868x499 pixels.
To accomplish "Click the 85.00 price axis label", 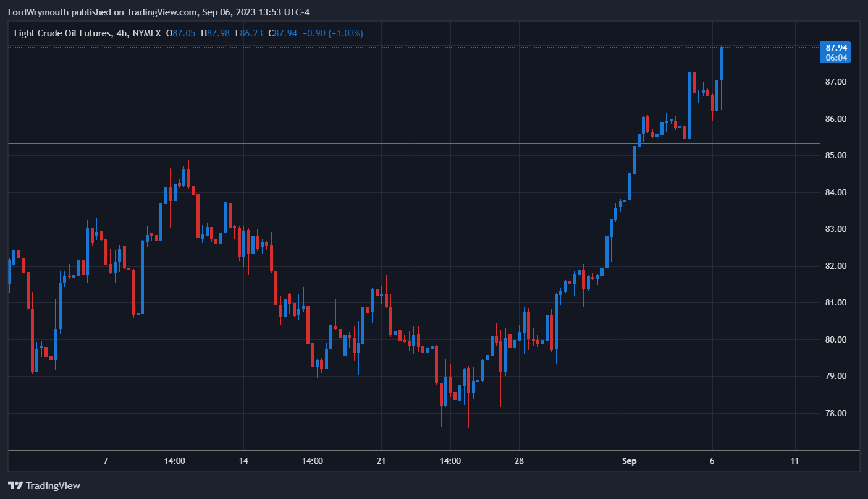I will pos(836,155).
